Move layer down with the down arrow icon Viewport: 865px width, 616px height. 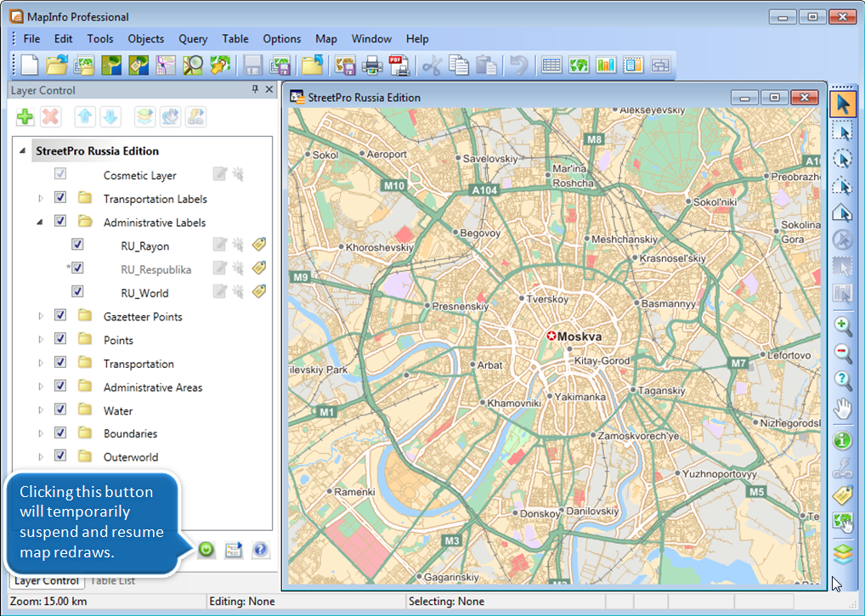click(110, 117)
